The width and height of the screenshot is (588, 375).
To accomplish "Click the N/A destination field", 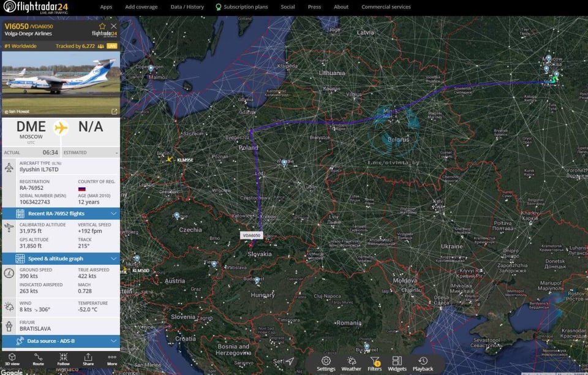I will 91,127.
